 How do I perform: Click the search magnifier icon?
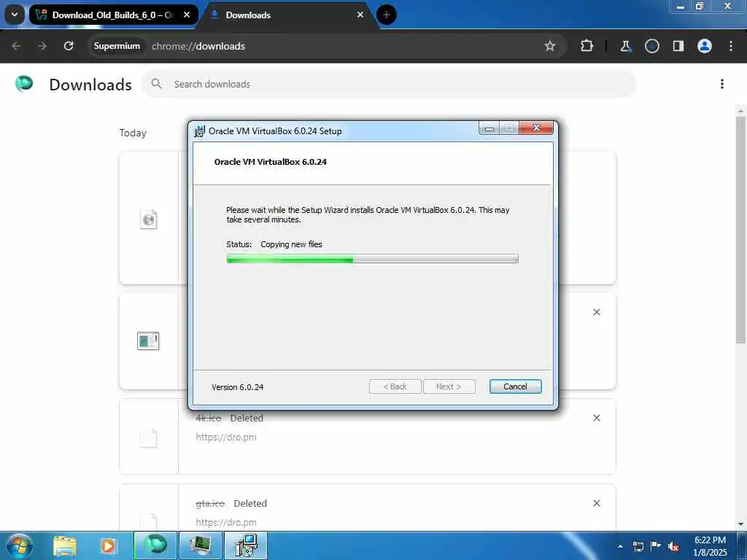[x=156, y=84]
